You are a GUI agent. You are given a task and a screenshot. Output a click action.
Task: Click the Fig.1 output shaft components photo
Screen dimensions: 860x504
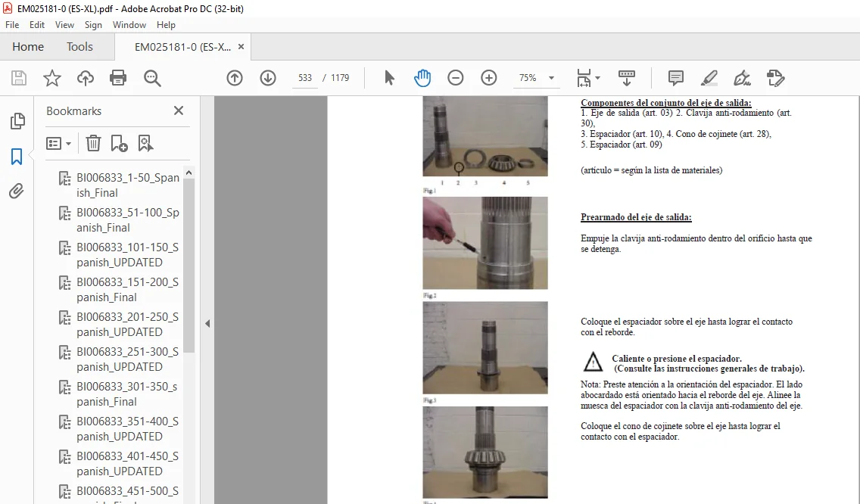(485, 136)
